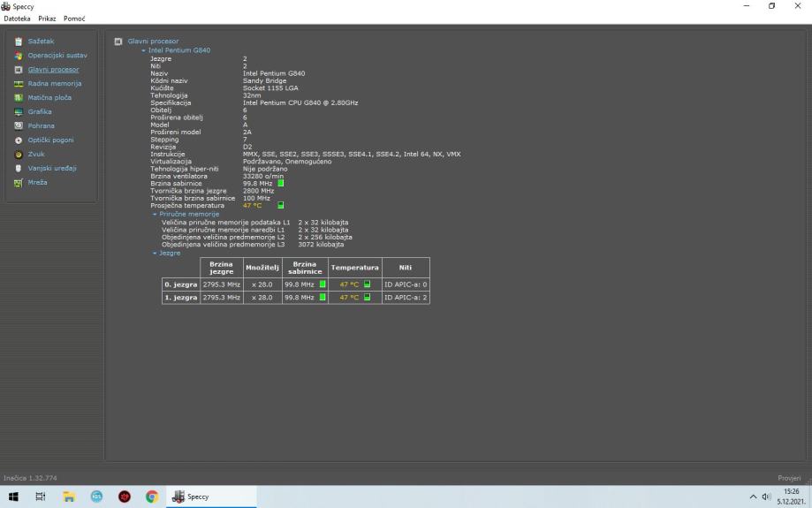Click the Pohrana drive icon
Screen dimensions: 812x508
(x=19, y=125)
